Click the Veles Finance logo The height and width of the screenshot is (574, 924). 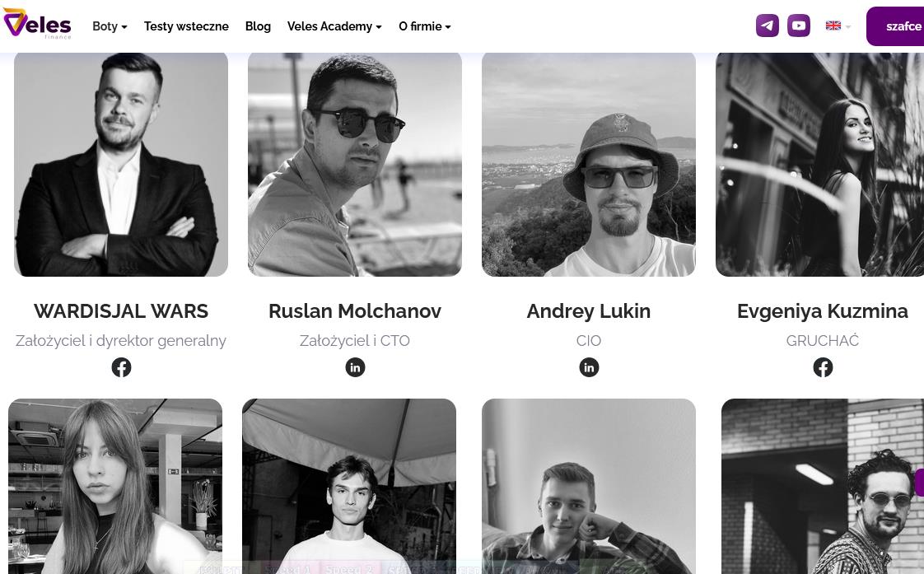37,24
